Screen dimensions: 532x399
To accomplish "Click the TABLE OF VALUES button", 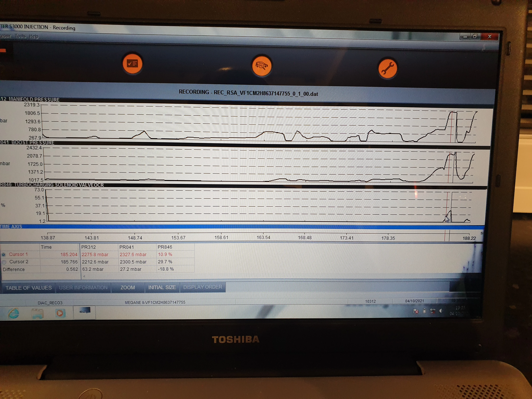I will [x=28, y=288].
